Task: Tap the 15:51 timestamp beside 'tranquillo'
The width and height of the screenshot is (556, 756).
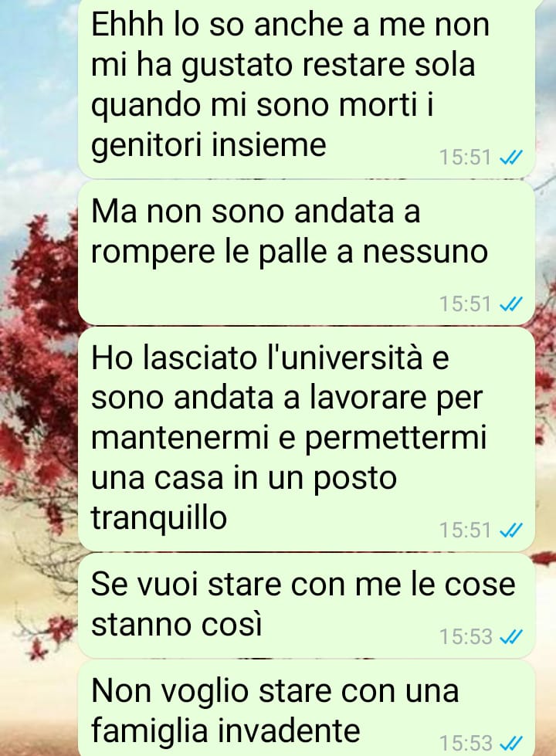Action: point(465,531)
